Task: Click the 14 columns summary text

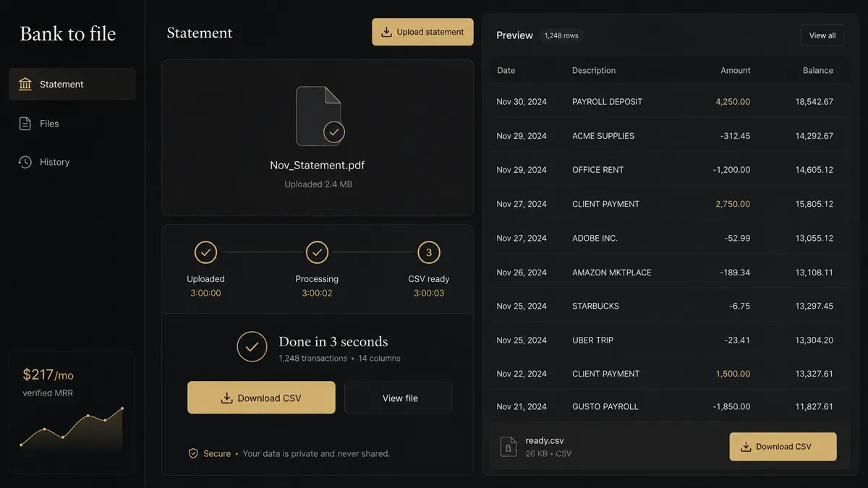Action: 379,358
